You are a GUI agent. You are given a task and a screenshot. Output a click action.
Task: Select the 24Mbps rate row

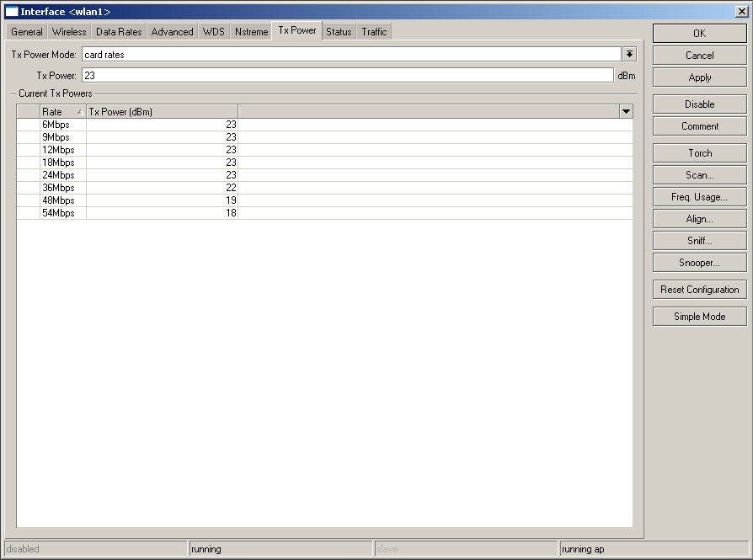click(324, 175)
